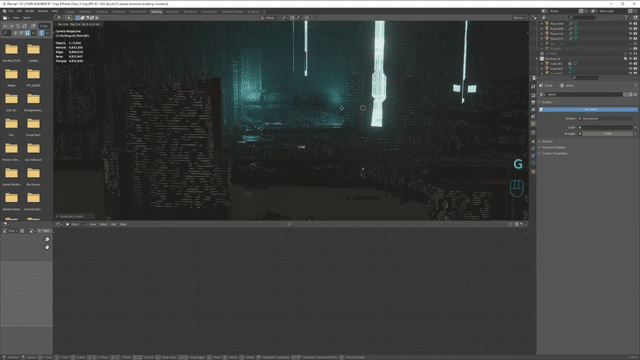This screenshot has height=360, width=640.
Task: Collapse the Surface panel
Action: pos(547,102)
